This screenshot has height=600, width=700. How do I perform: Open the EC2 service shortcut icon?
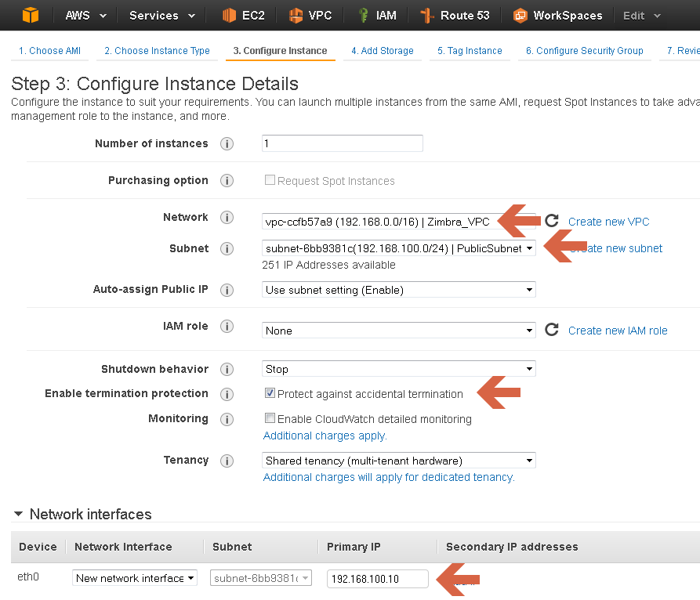tap(229, 16)
